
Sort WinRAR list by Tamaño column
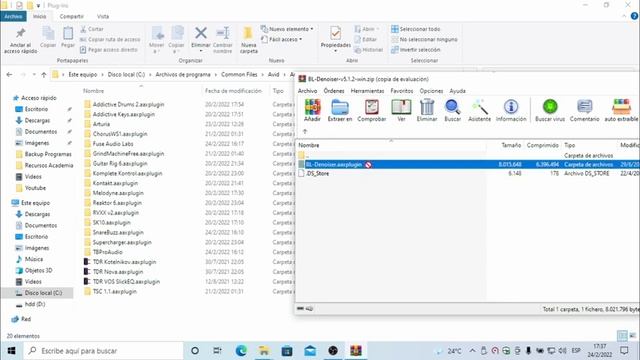[x=511, y=145]
